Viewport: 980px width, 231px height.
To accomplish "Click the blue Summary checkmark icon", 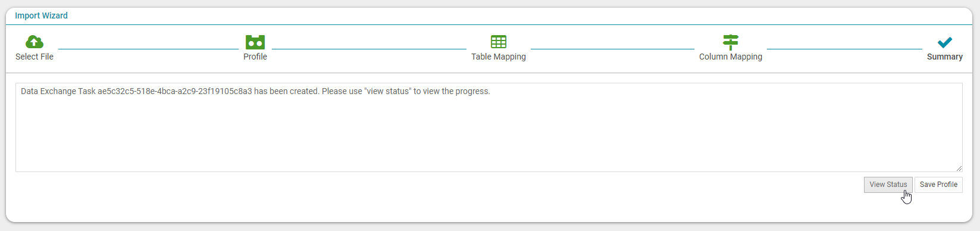I will (x=945, y=42).
